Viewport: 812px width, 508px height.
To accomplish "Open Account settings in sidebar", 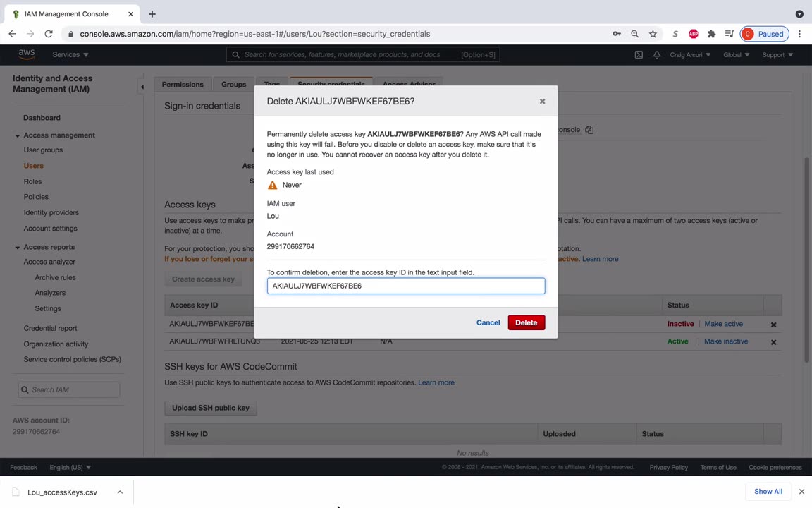I will click(50, 228).
